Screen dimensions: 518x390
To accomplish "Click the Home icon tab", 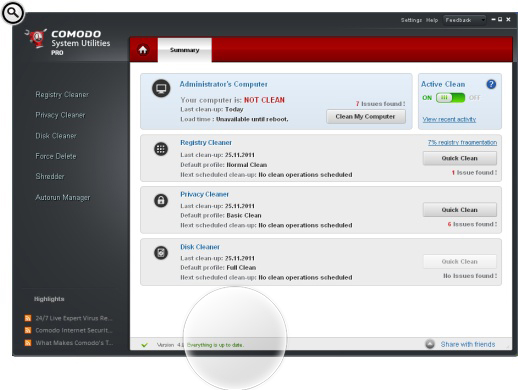I will click(x=143, y=50).
